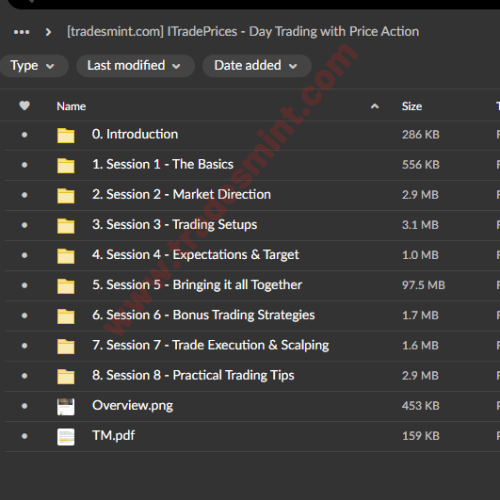Click the 556 KB size value

(421, 165)
